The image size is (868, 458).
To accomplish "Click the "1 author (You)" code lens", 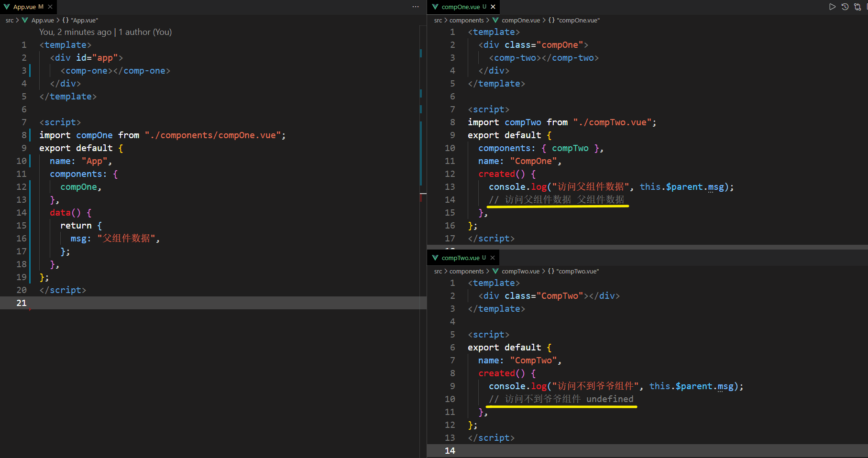I will pos(145,32).
